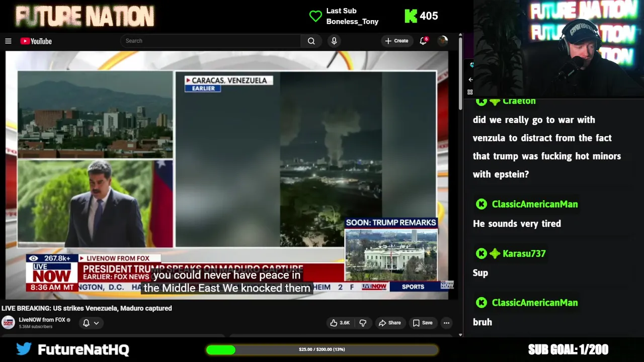Activate voice search microphone icon
Image resolution: width=644 pixels, height=362 pixels.
[334, 41]
